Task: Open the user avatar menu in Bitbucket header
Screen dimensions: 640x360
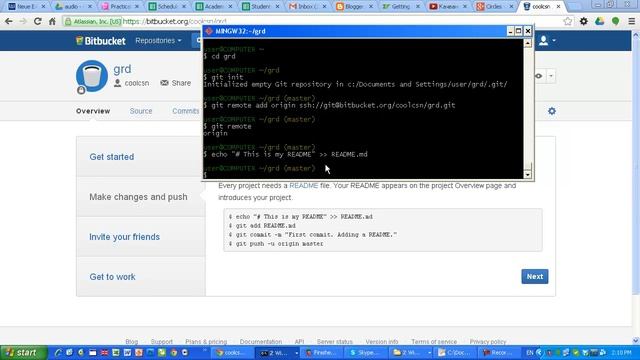Action: pos(547,40)
